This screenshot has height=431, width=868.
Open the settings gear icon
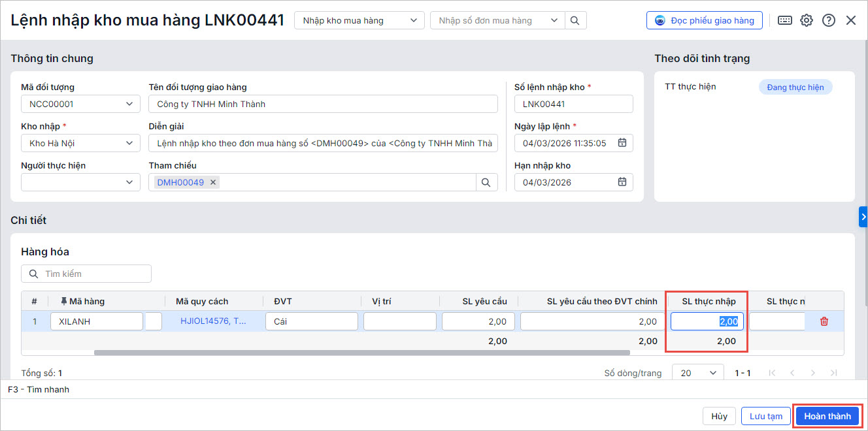[807, 20]
